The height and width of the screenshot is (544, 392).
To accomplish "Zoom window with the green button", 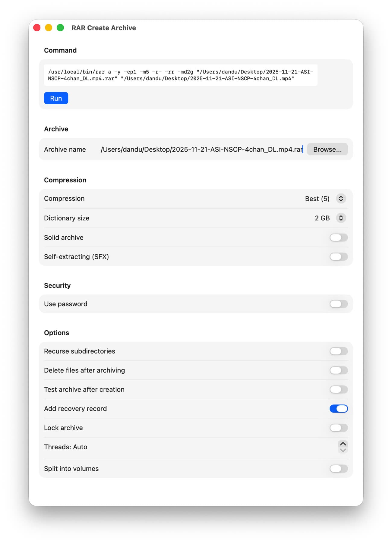I will 60,28.
